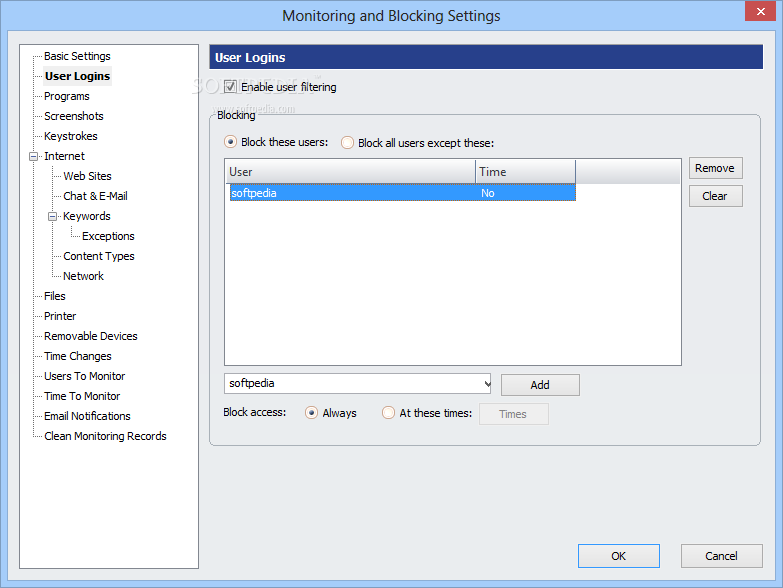
Task: Cancel the settings dialog
Action: [x=722, y=556]
